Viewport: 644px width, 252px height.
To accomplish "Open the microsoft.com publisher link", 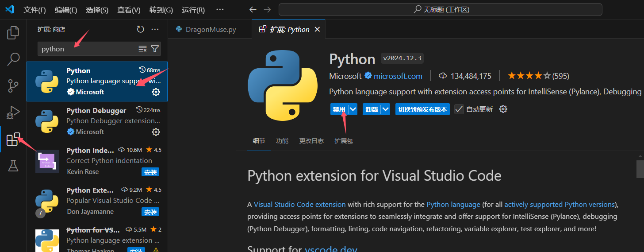I will coord(398,76).
